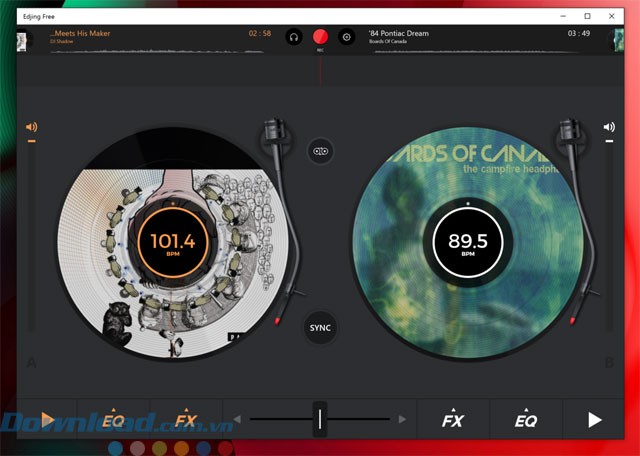This screenshot has height=456, width=640.
Task: Click the '84 Pontiac Dream track title
Action: pos(398,33)
